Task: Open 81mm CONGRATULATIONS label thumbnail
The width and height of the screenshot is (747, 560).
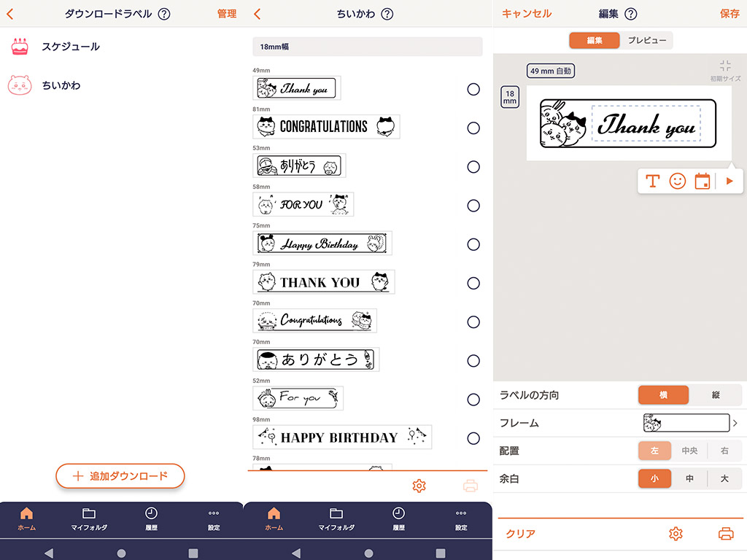Action: tap(326, 127)
